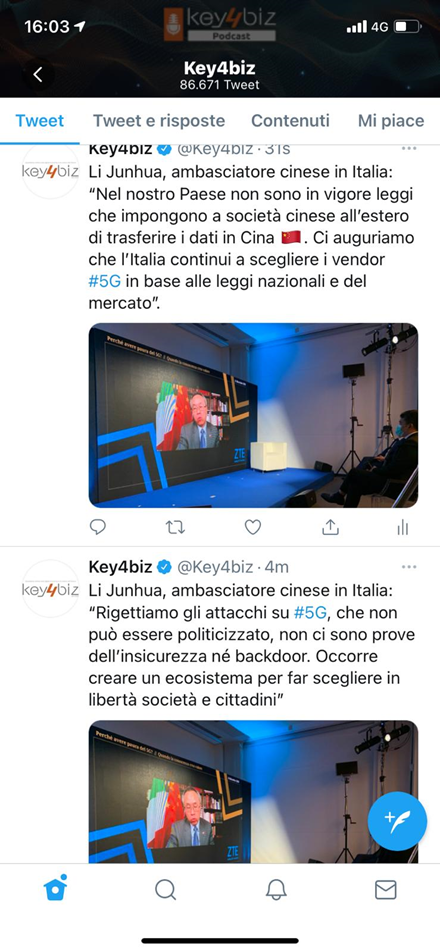View analytics bars icon of first tweet
This screenshot has width=440, height=952.
(x=403, y=528)
